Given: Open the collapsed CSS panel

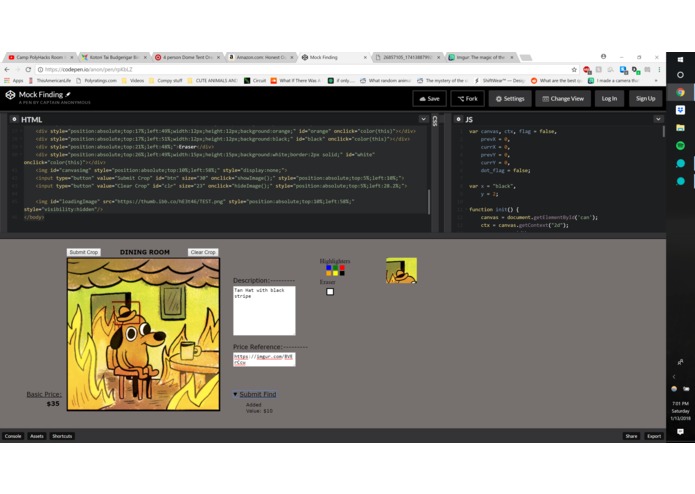Looking at the screenshot, I should coord(435,121).
